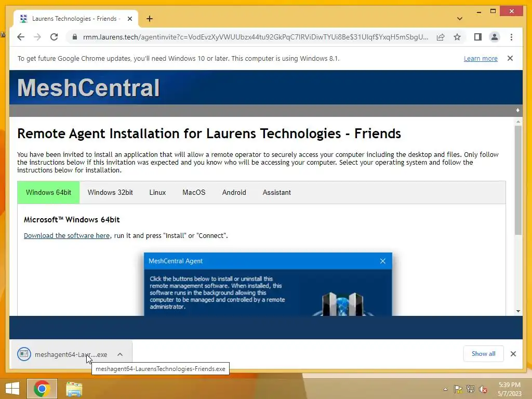Open the Chrome profile menu
Screen dimensions: 532x399
pyautogui.click(x=495, y=37)
